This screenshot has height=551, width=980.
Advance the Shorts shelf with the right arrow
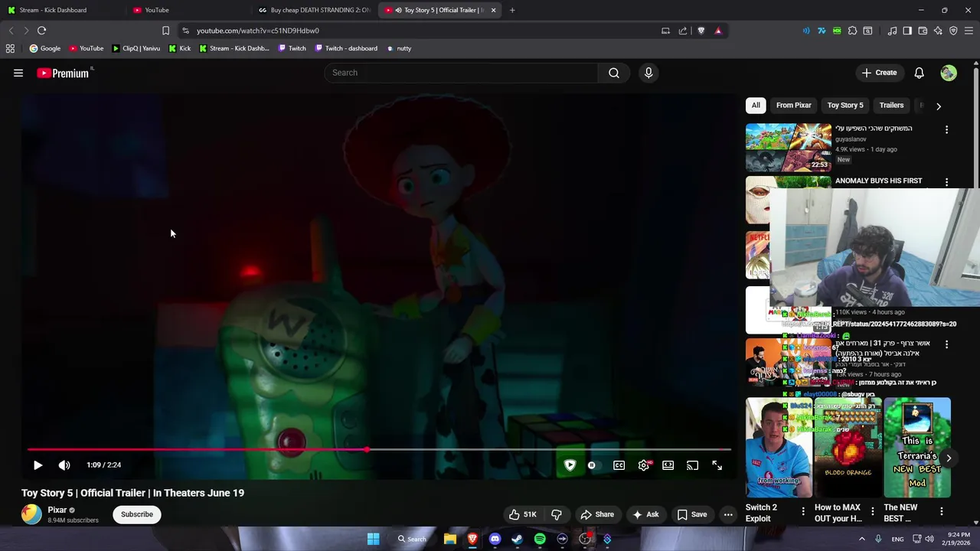tap(949, 458)
